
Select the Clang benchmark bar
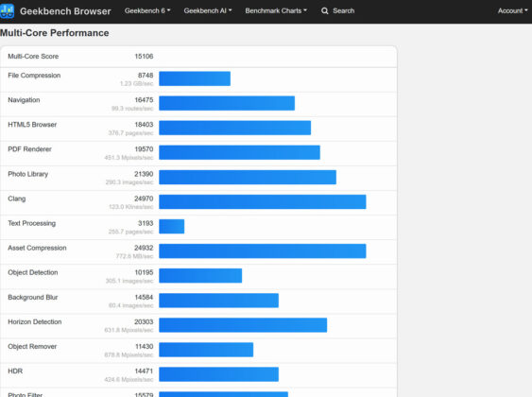pyautogui.click(x=263, y=202)
